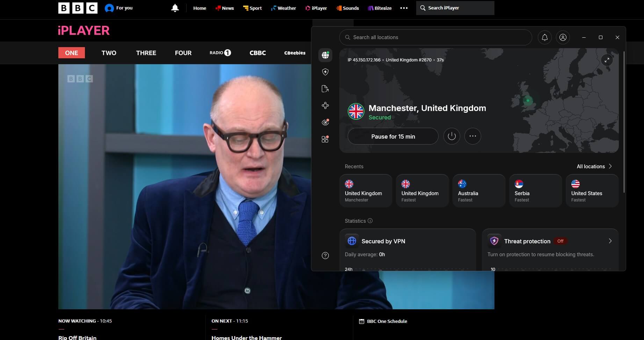644x340 pixels.
Task: Click 'Daily average: 0h' text
Action: [365, 254]
